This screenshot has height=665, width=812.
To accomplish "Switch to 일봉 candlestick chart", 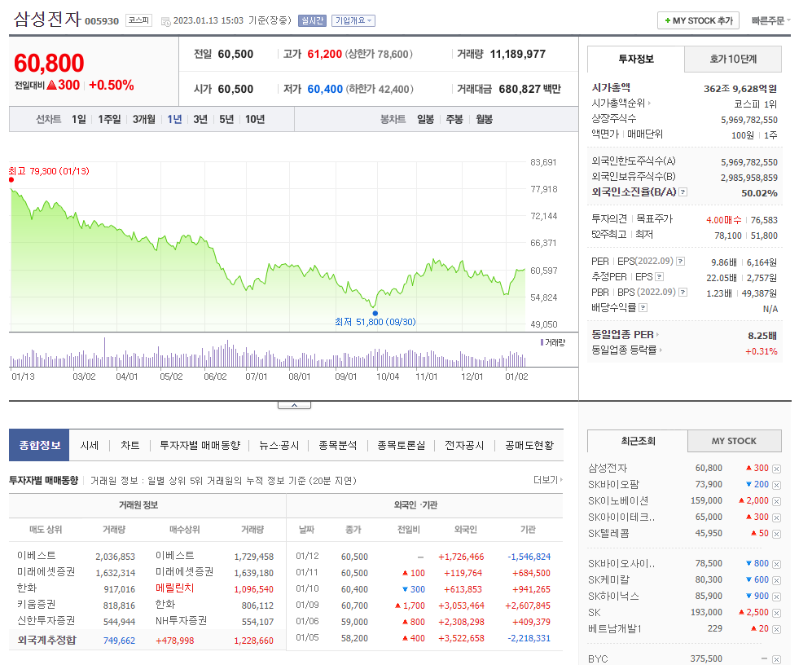I will click(x=426, y=119).
